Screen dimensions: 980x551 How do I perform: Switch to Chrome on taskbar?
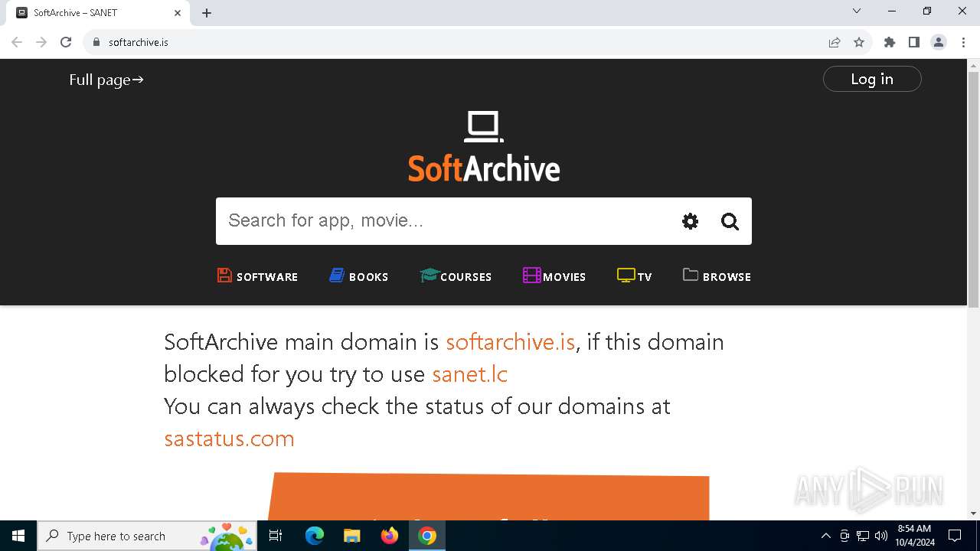click(427, 536)
